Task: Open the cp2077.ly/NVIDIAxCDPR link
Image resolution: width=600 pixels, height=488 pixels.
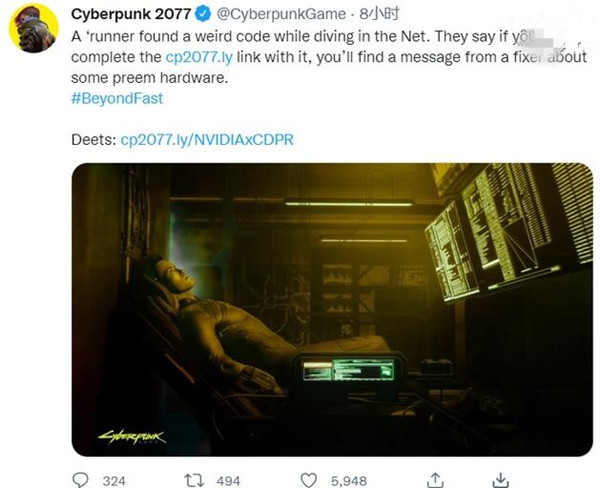Action: click(207, 140)
